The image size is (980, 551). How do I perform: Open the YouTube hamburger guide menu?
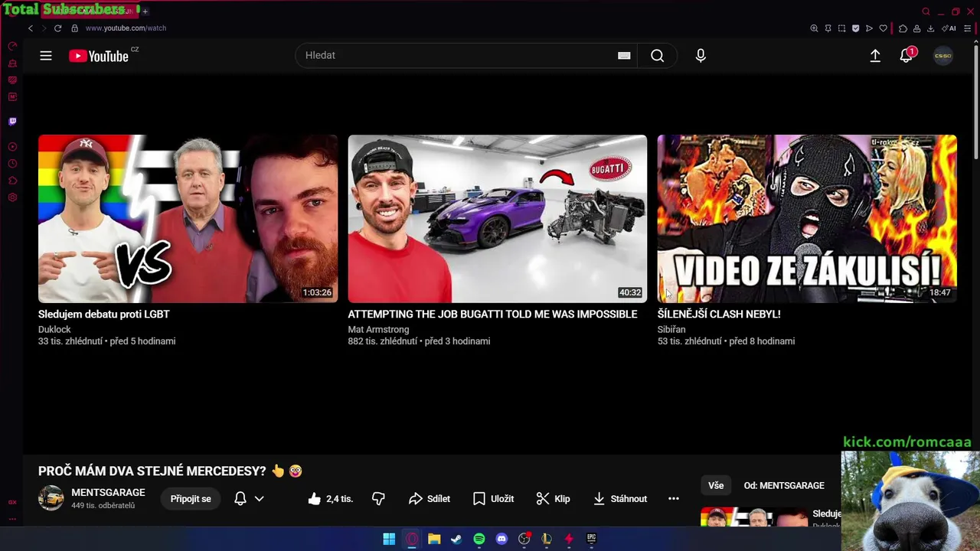[x=46, y=56]
